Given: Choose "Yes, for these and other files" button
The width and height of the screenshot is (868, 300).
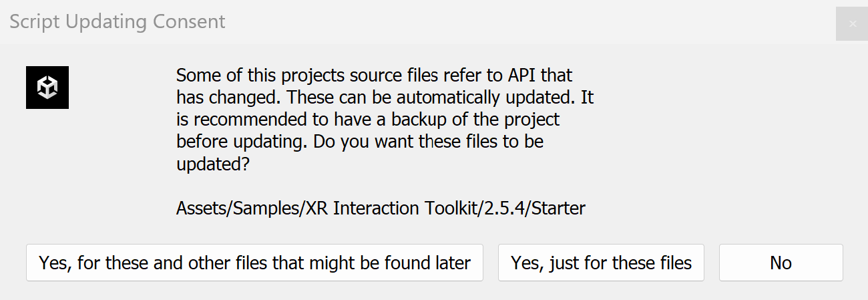Looking at the screenshot, I should [x=254, y=263].
